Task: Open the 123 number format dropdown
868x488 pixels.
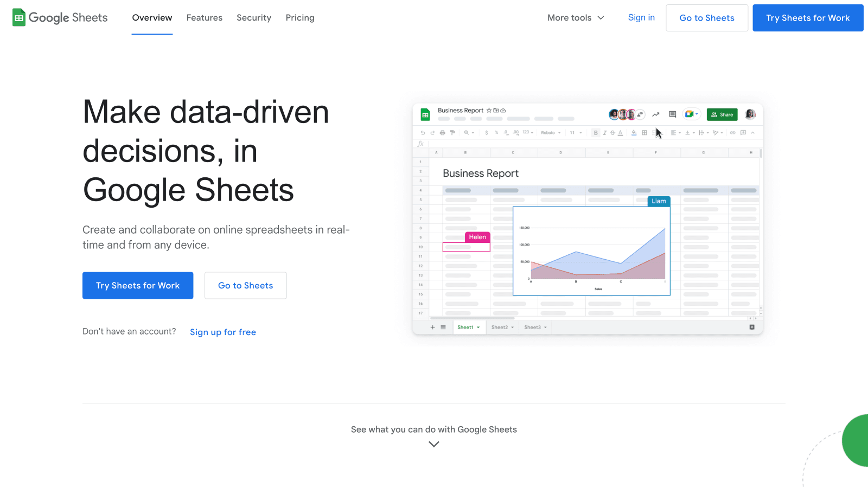Action: coord(528,132)
